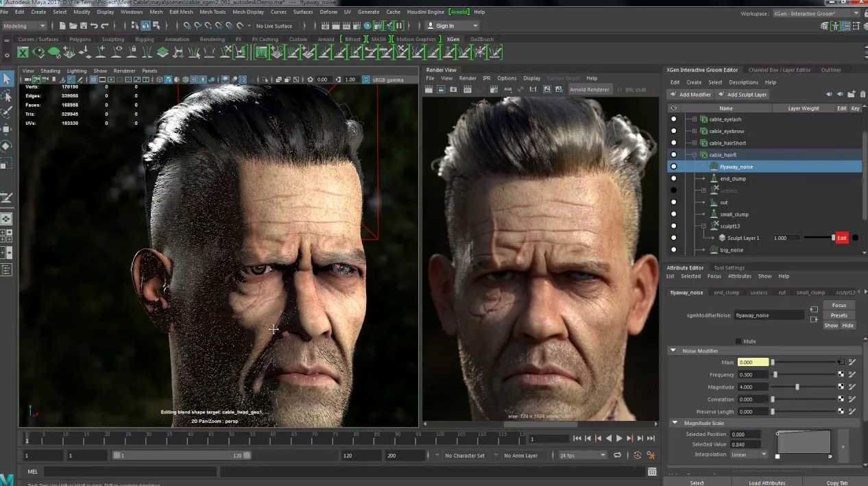Select the arrow Select tool in toolbox
This screenshot has height=486, width=868.
pos(7,79)
